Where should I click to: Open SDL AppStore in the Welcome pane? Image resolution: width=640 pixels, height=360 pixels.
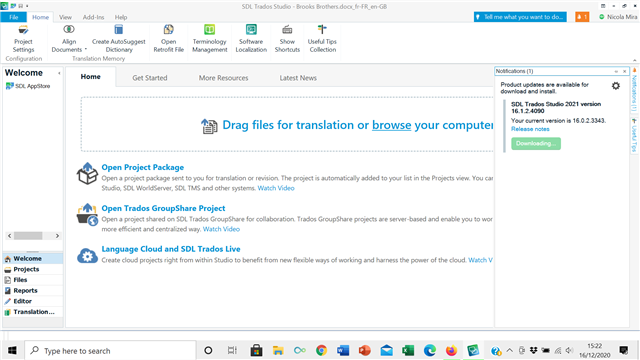click(x=29, y=86)
